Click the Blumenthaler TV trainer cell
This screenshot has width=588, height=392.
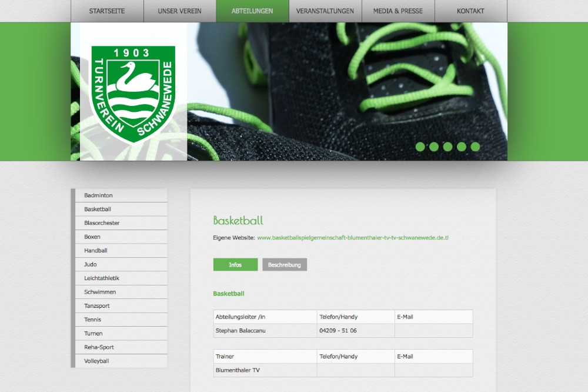(265, 370)
